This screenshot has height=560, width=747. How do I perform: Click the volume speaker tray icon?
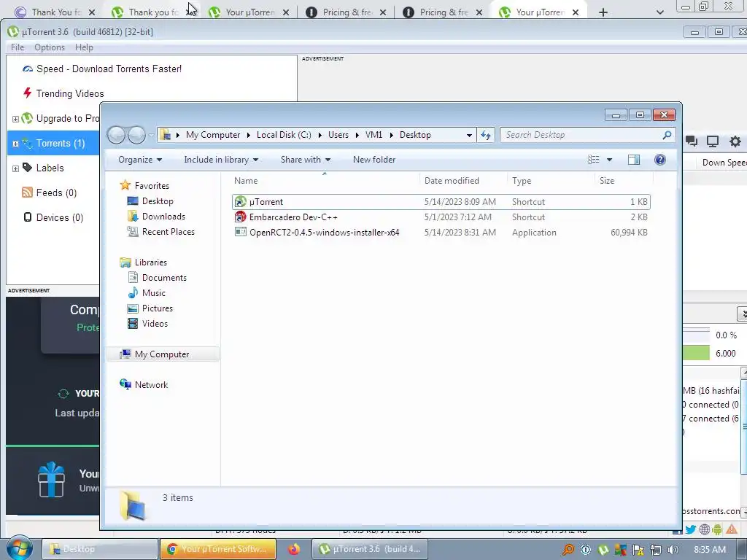coord(673,550)
